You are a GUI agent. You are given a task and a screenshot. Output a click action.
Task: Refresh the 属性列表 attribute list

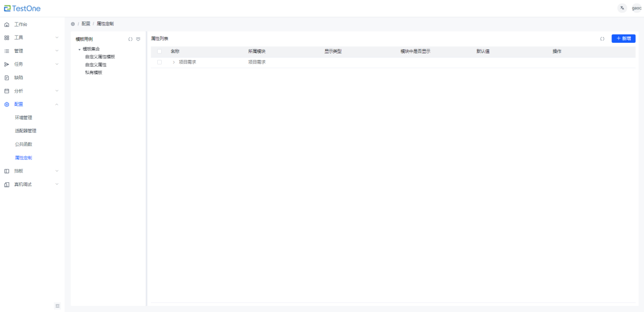[x=602, y=39]
